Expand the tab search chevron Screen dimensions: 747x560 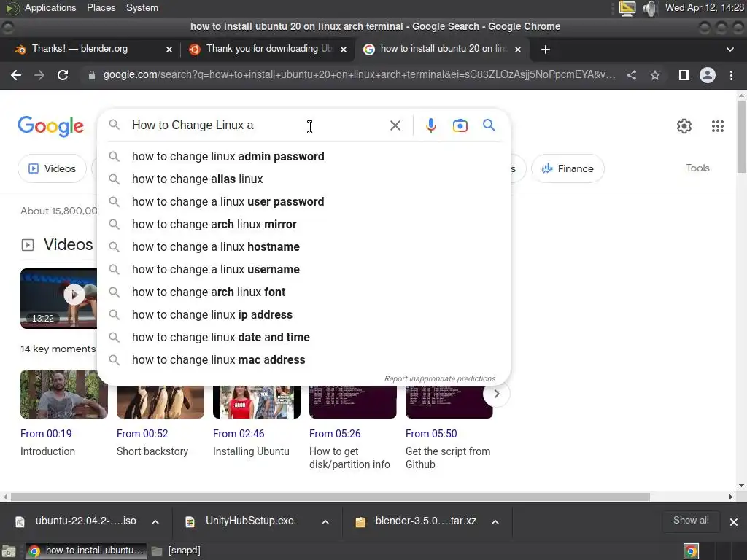729,50
